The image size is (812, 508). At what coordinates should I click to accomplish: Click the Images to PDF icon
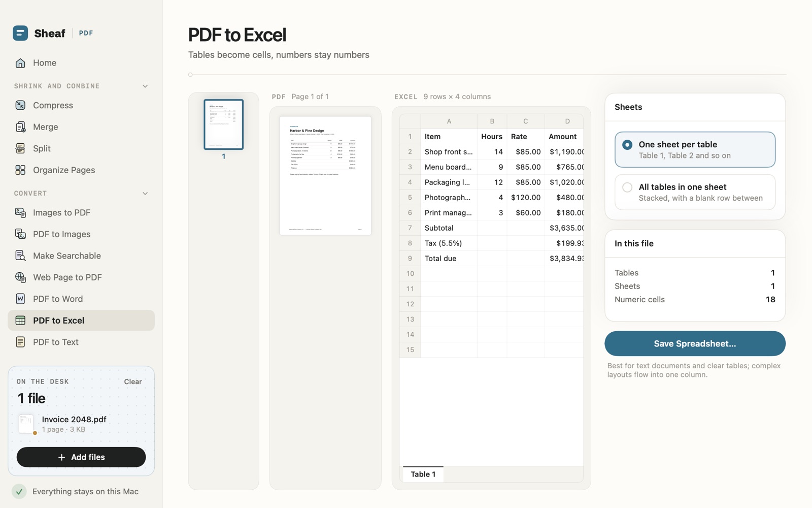(20, 212)
